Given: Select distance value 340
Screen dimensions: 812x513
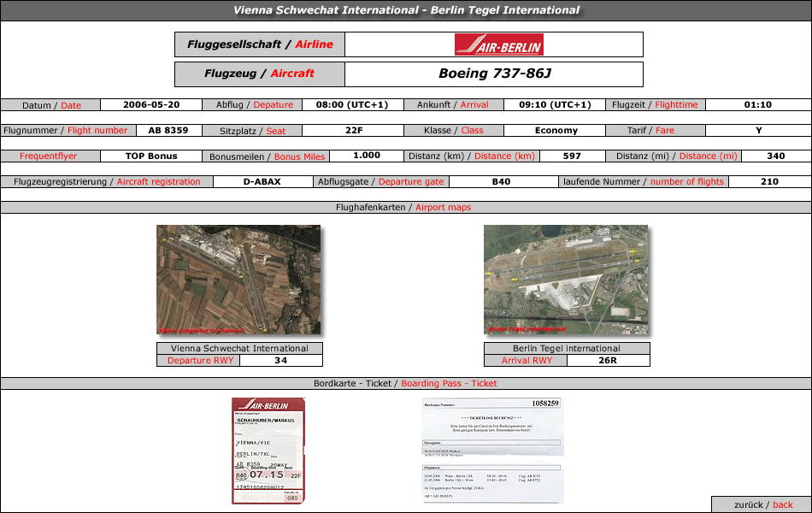Looking at the screenshot, I should (776, 156).
